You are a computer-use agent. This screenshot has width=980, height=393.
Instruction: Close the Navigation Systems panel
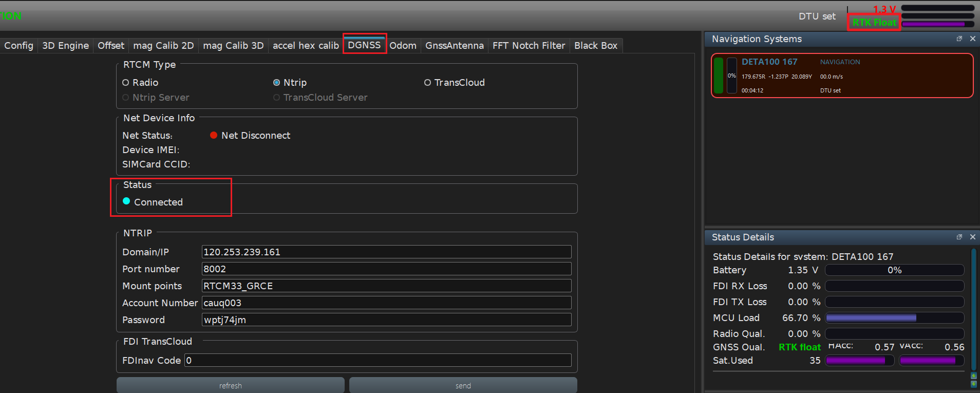pyautogui.click(x=972, y=39)
